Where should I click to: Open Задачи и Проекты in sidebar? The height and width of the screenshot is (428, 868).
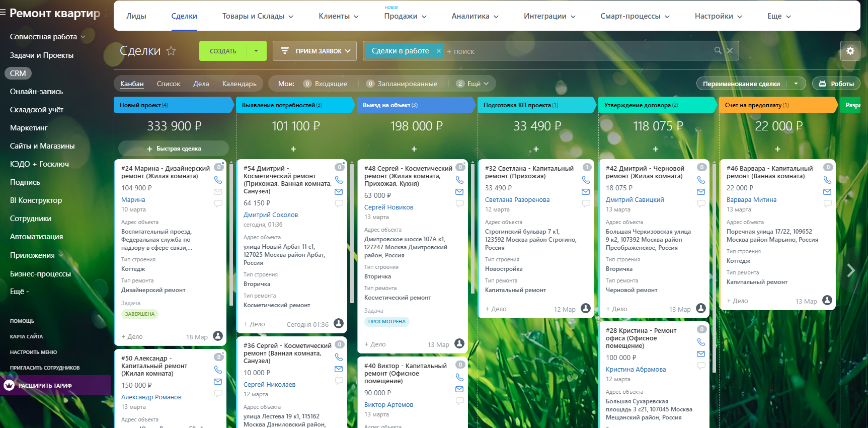coord(42,55)
